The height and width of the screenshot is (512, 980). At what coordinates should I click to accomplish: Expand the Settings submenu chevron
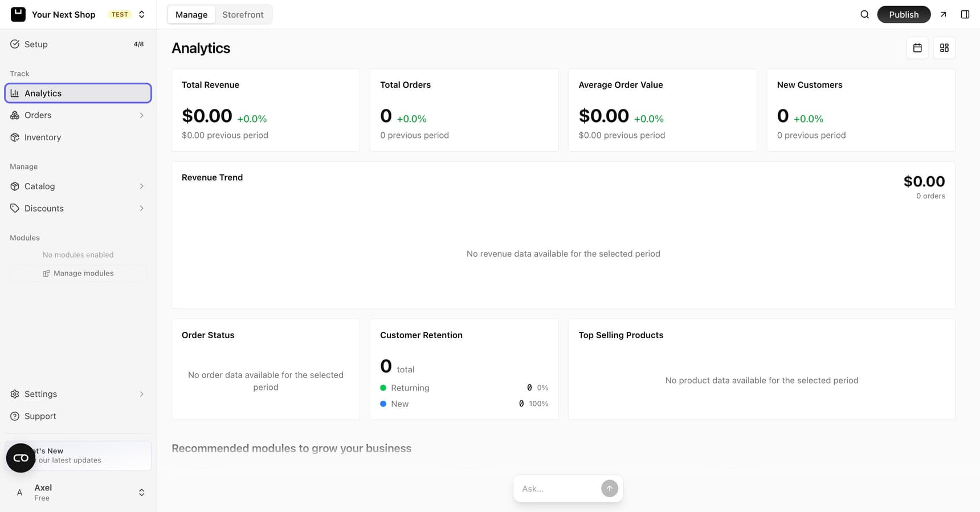point(141,394)
